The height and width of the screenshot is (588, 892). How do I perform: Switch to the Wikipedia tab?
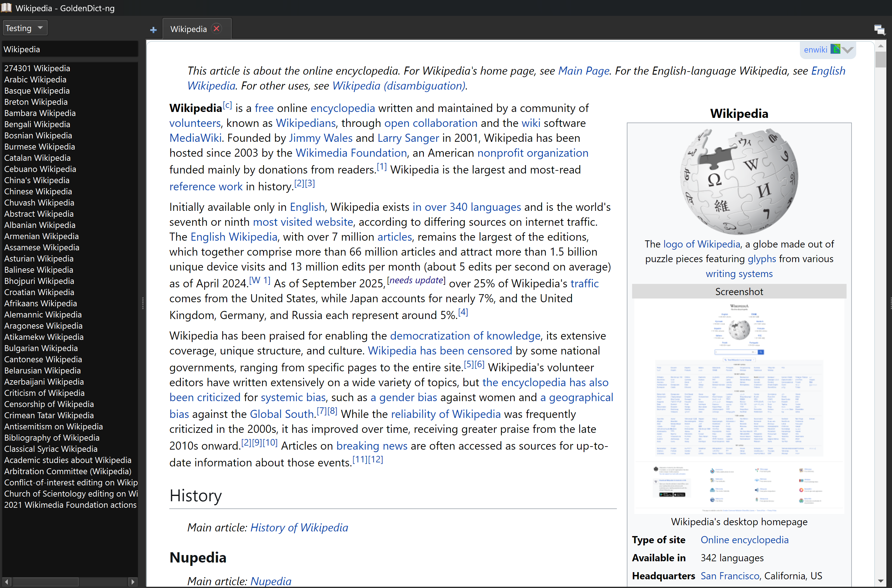pos(189,29)
